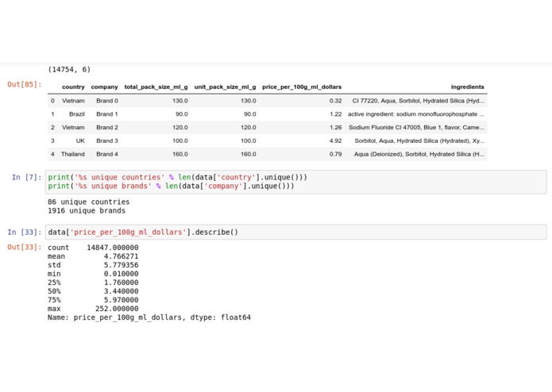Click the mean value 4.766271

(x=121, y=256)
